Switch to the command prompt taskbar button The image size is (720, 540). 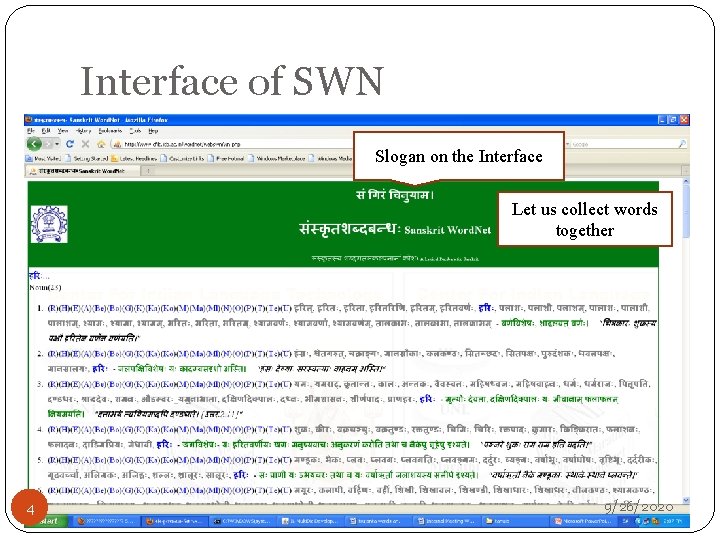pos(243,521)
